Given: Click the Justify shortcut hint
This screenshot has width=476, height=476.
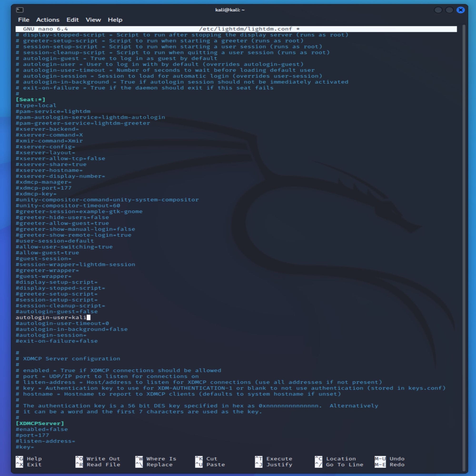Looking at the screenshot, I should 279,465.
